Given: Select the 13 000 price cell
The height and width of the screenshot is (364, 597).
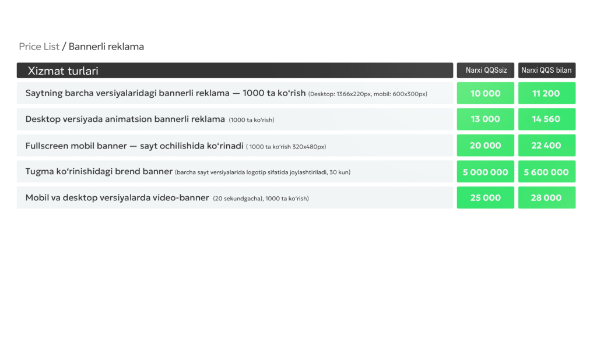Looking at the screenshot, I should click(486, 119).
